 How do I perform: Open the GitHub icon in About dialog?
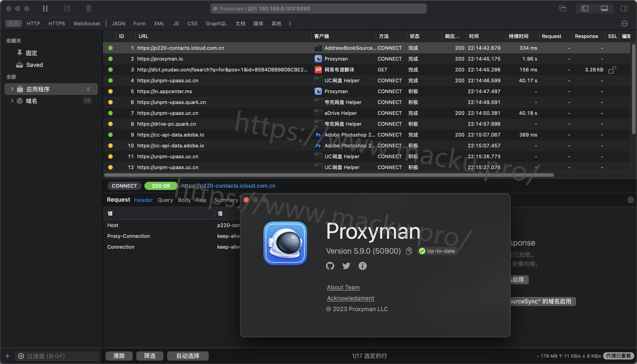point(330,266)
